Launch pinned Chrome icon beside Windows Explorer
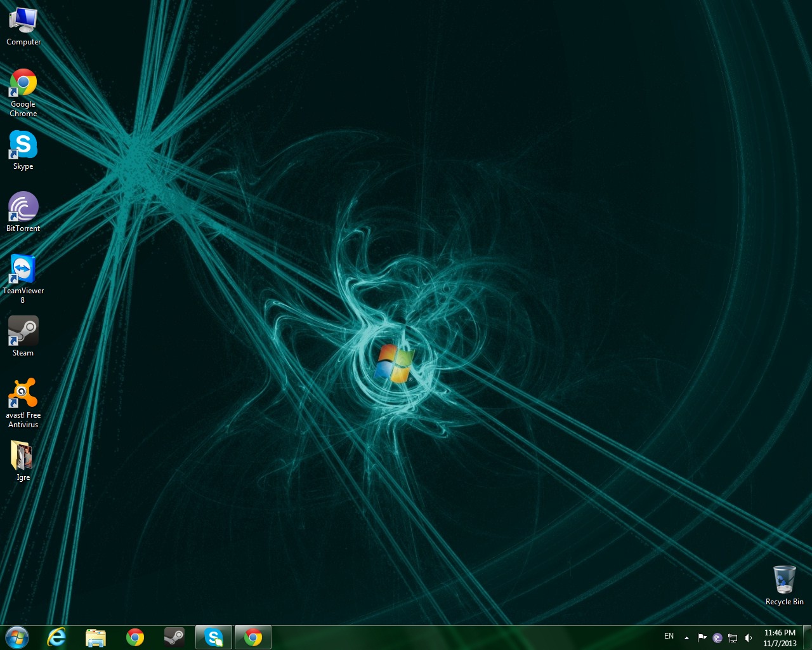Viewport: 812px width, 650px height. pos(135,637)
